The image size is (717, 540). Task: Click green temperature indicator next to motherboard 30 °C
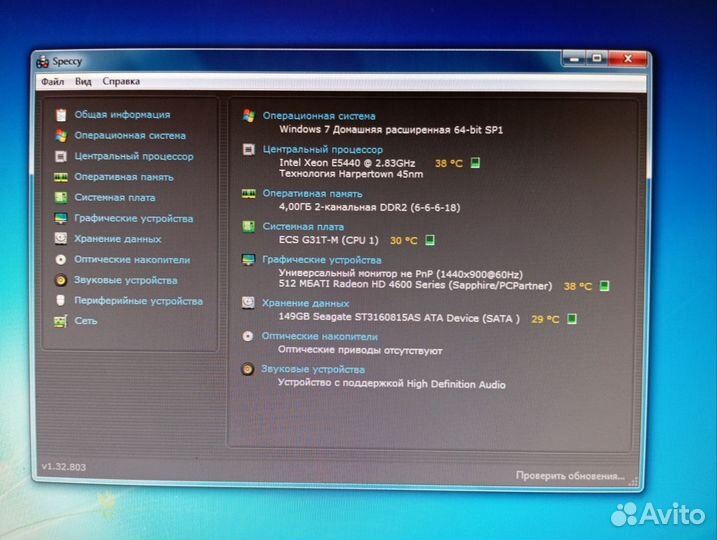point(430,240)
